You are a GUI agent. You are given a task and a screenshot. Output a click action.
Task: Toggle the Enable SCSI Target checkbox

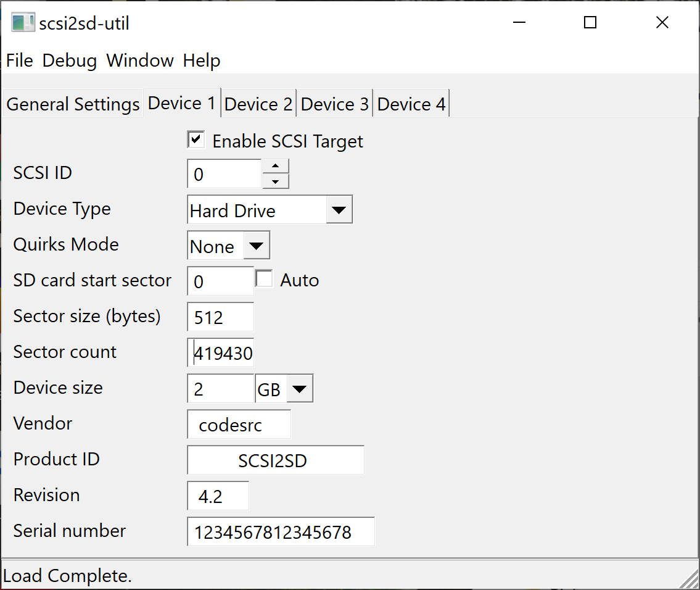[196, 139]
